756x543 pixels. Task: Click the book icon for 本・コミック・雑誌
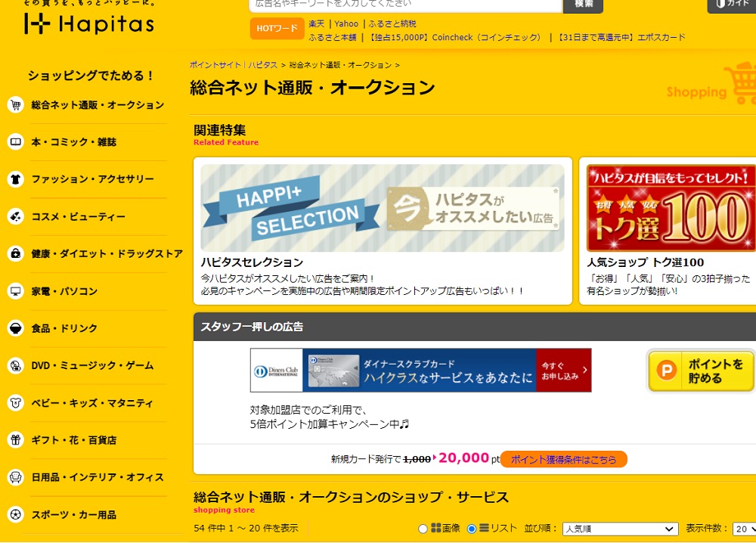pyautogui.click(x=15, y=142)
